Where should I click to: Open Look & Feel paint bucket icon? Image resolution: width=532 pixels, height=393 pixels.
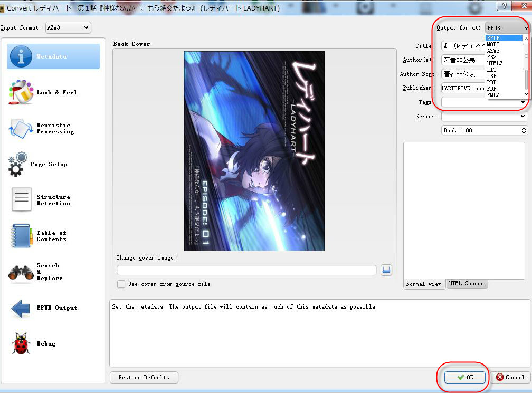click(x=21, y=92)
